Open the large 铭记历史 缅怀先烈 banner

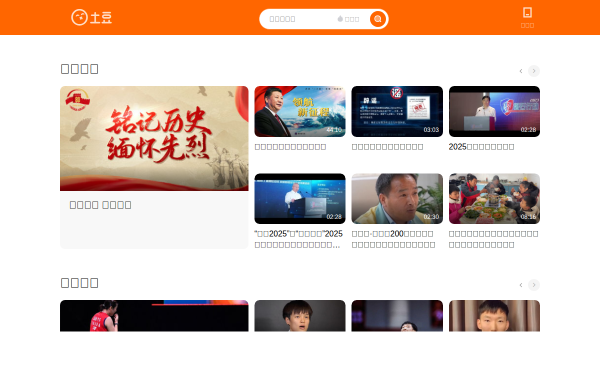154,139
